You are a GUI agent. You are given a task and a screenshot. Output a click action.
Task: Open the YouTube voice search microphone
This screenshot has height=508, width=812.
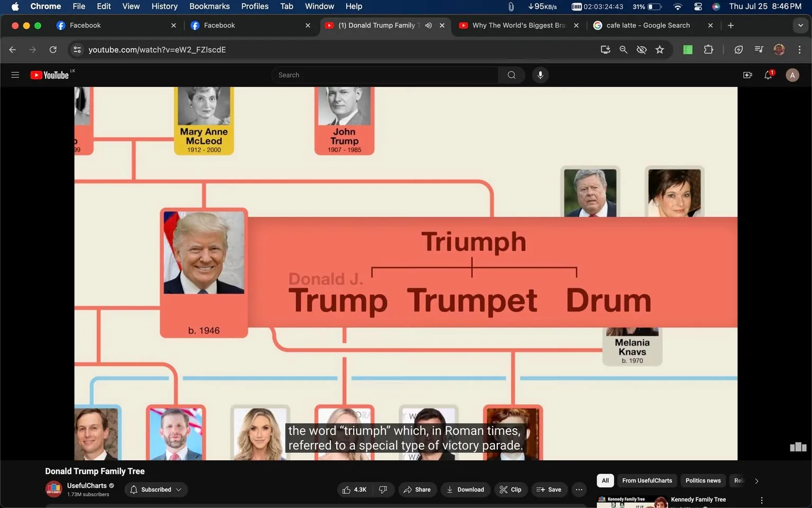[x=540, y=75]
